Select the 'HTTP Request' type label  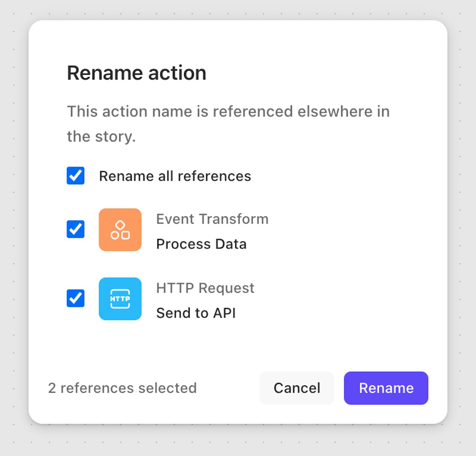point(205,288)
